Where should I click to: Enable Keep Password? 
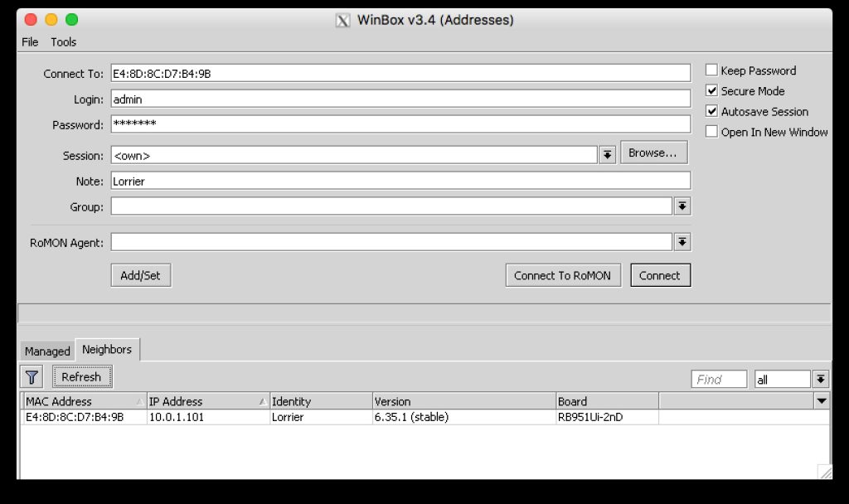coord(711,70)
